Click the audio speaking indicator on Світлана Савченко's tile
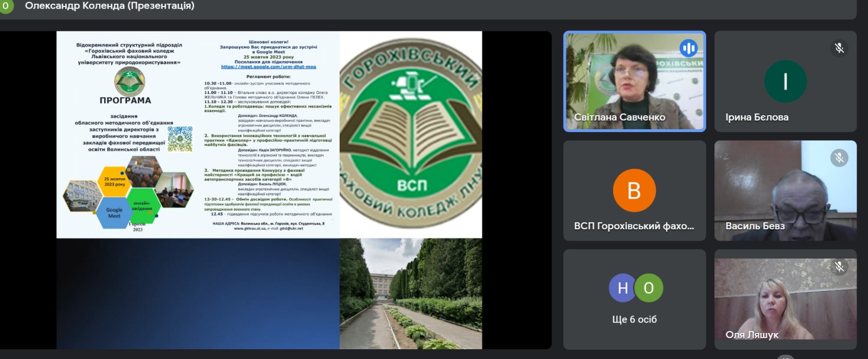The height and width of the screenshot is (359, 868). click(x=688, y=48)
